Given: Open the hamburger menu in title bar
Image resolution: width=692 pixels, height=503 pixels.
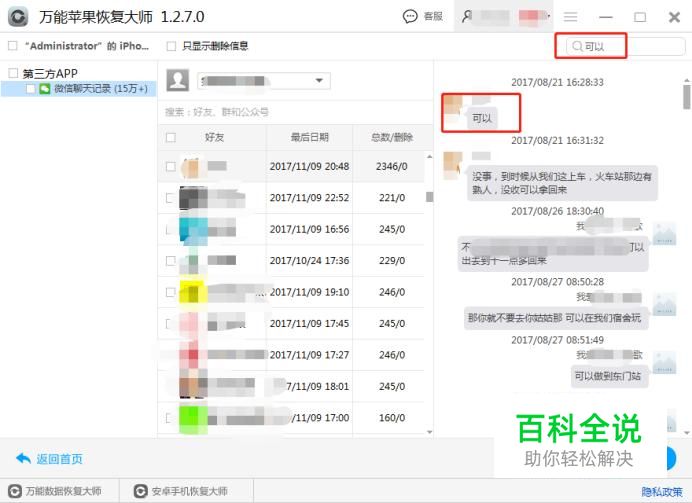Looking at the screenshot, I should (x=571, y=17).
